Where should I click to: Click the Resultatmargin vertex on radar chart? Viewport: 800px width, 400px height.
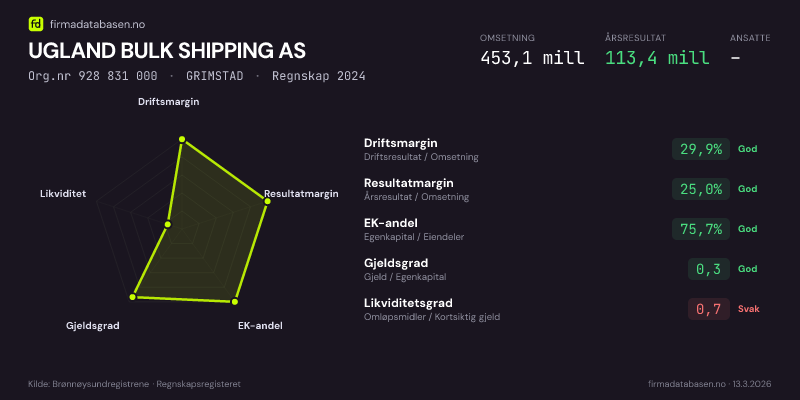coord(267,201)
